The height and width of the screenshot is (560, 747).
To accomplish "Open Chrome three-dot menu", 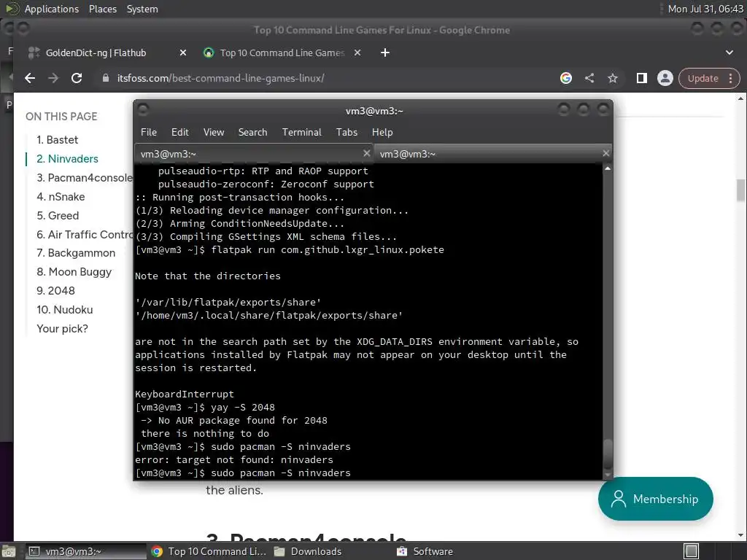I will tap(731, 78).
